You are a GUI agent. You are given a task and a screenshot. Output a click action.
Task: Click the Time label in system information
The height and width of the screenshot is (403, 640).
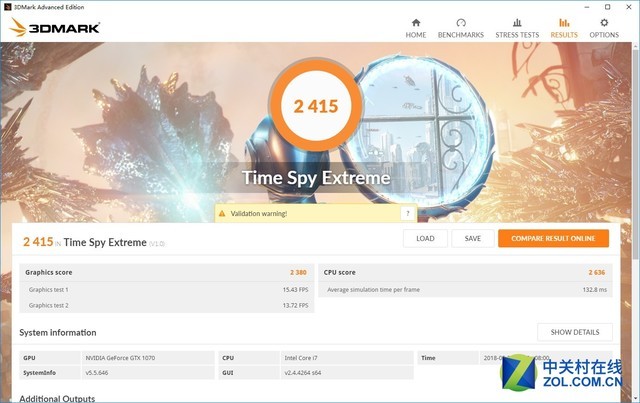(428, 358)
